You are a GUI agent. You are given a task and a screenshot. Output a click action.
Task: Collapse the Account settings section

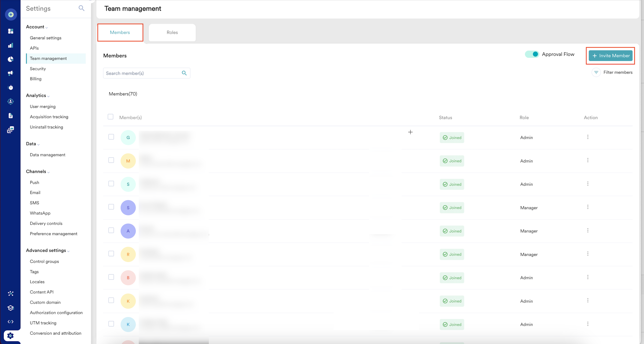[x=37, y=27]
